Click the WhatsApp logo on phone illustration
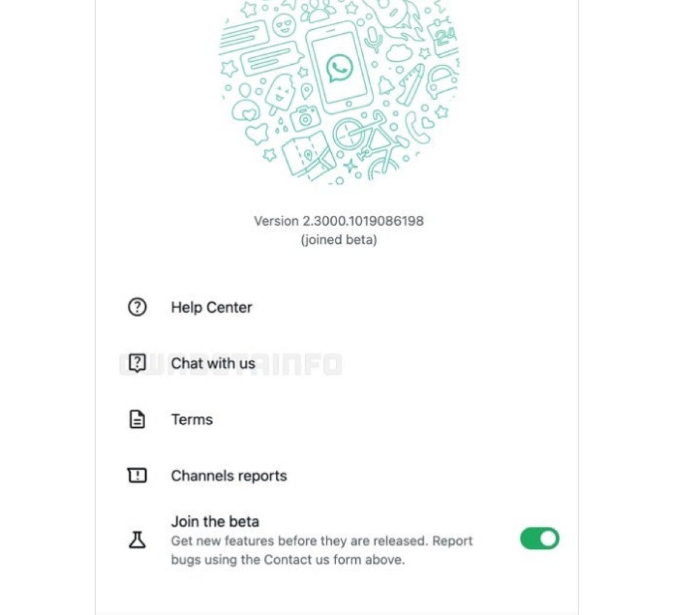The width and height of the screenshot is (700, 615). pos(339,68)
